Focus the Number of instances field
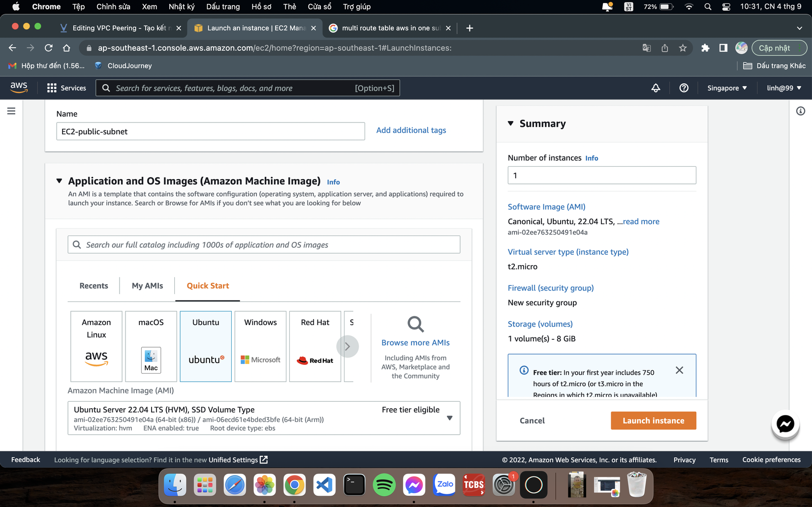 pos(602,176)
